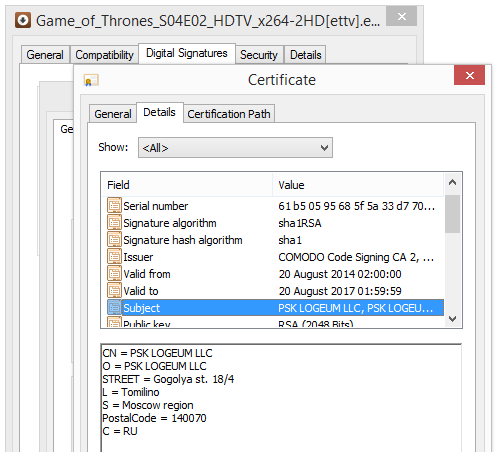The width and height of the screenshot is (496, 452).
Task: Click the dropdown arrow beside <All>
Action: (x=324, y=148)
